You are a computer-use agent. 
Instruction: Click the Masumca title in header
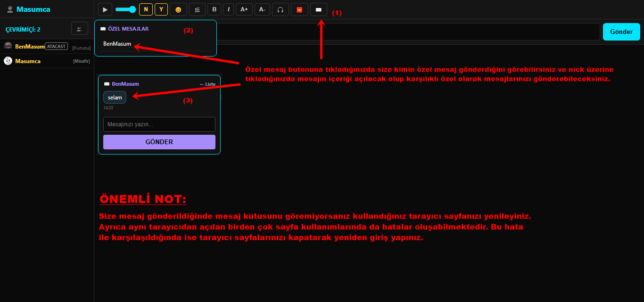click(x=33, y=9)
